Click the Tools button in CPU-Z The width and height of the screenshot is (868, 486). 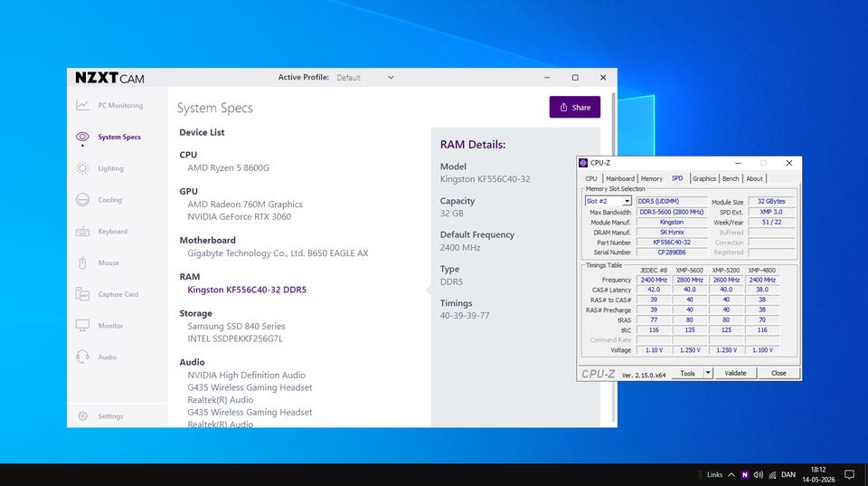click(x=687, y=374)
